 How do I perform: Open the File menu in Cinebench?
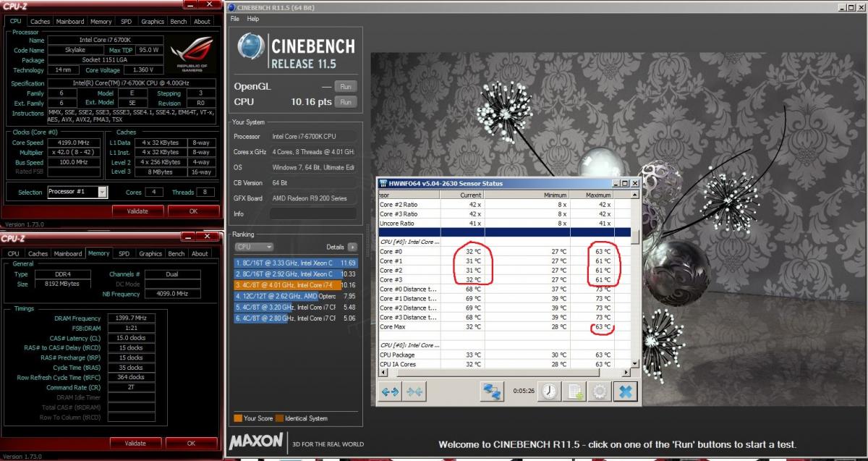pyautogui.click(x=235, y=19)
